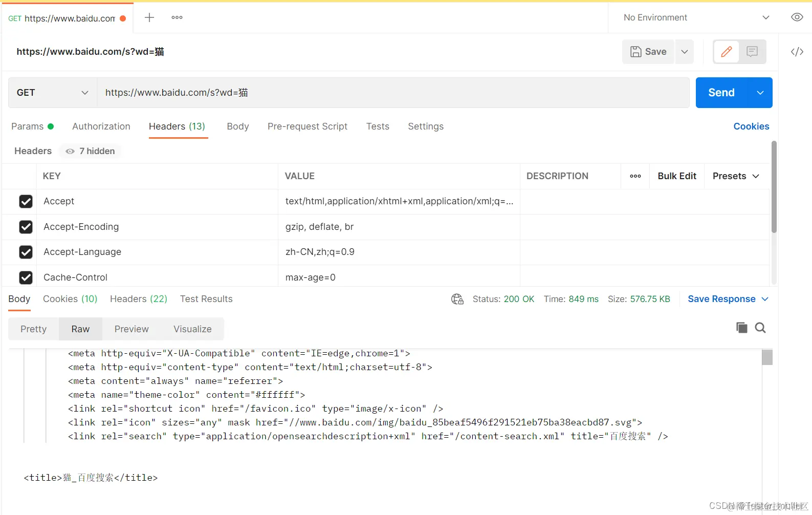Switch to the Authorization tab
Screen dimensions: 812x515
tap(101, 126)
